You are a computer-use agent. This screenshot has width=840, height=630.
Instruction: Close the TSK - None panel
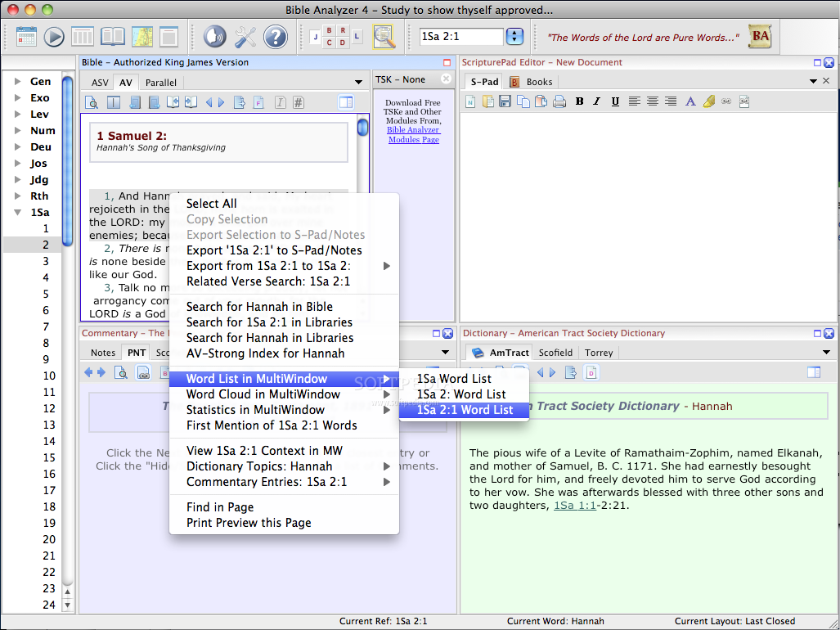pos(446,79)
